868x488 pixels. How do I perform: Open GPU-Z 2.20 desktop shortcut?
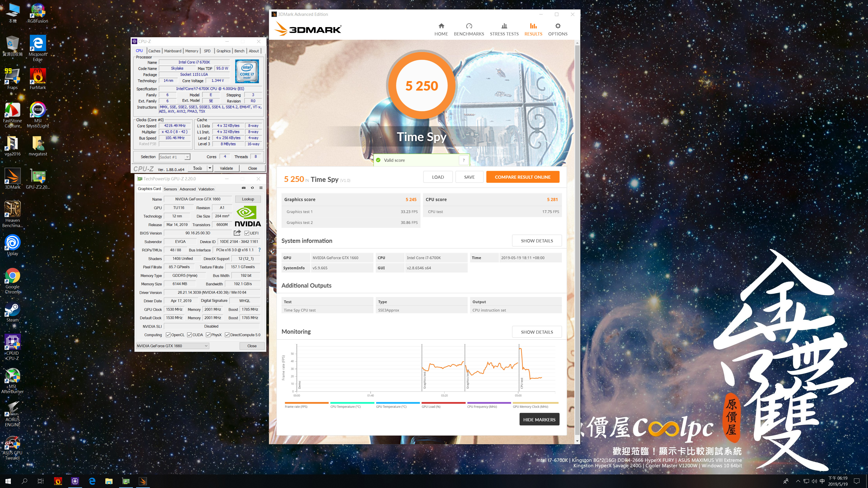click(x=38, y=179)
